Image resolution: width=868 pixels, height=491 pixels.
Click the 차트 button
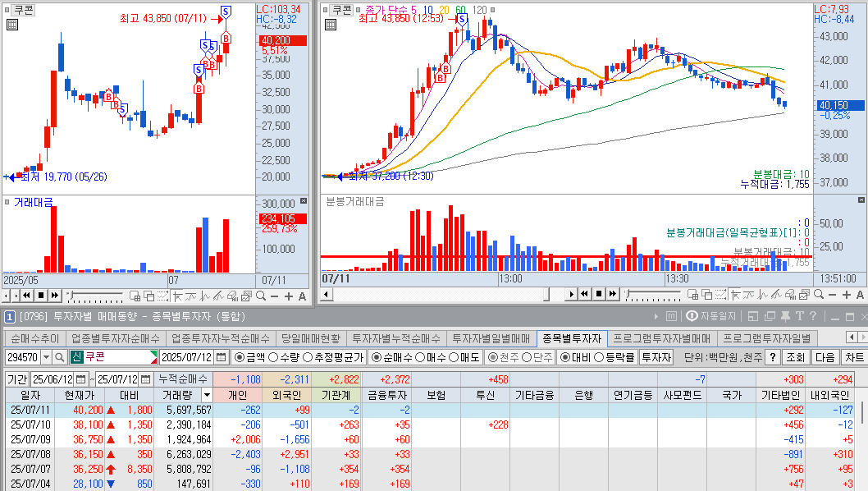coord(853,357)
